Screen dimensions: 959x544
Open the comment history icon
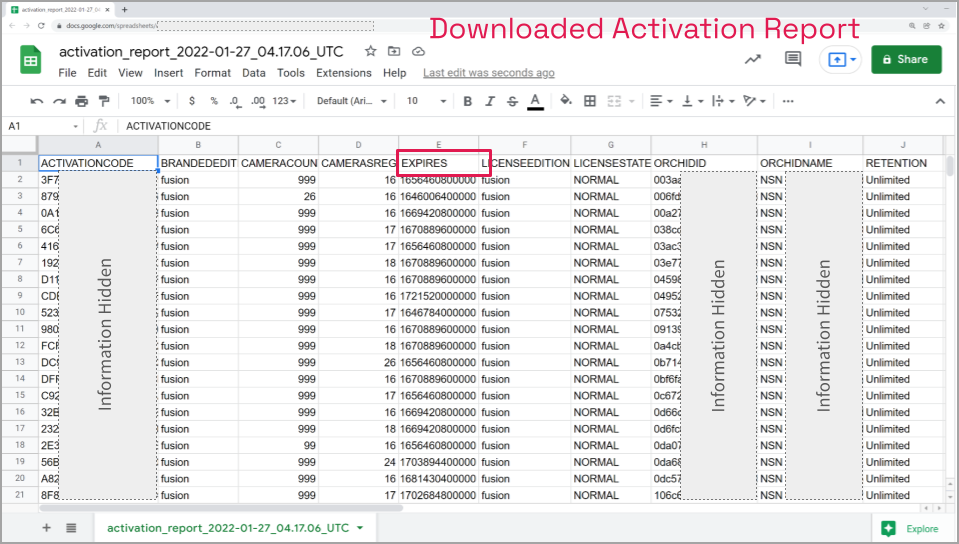tap(793, 59)
